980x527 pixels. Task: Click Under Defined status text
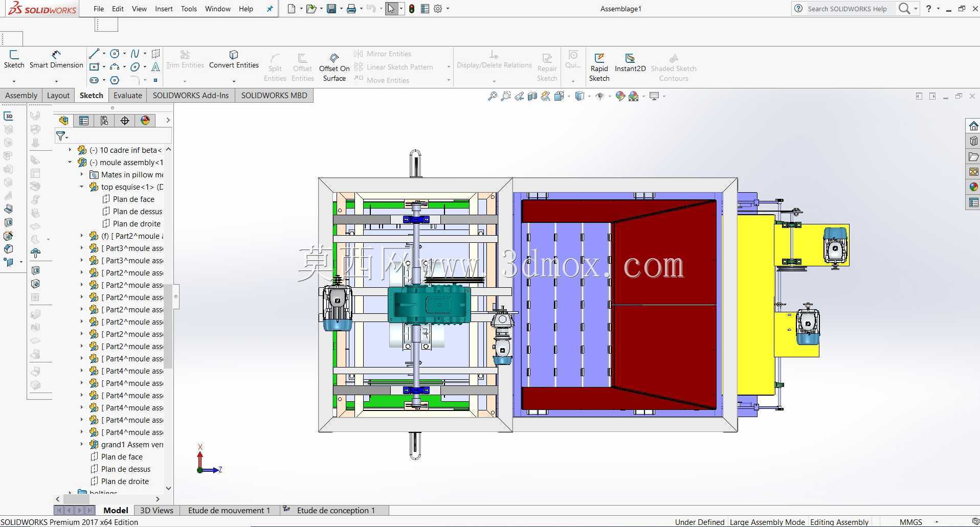click(700, 522)
